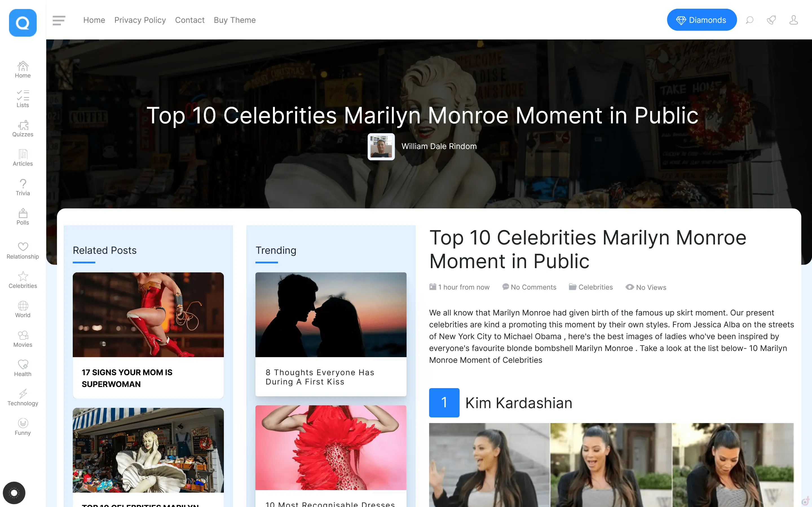Click the blue Q site logo
812x507 pixels.
pos(23,23)
